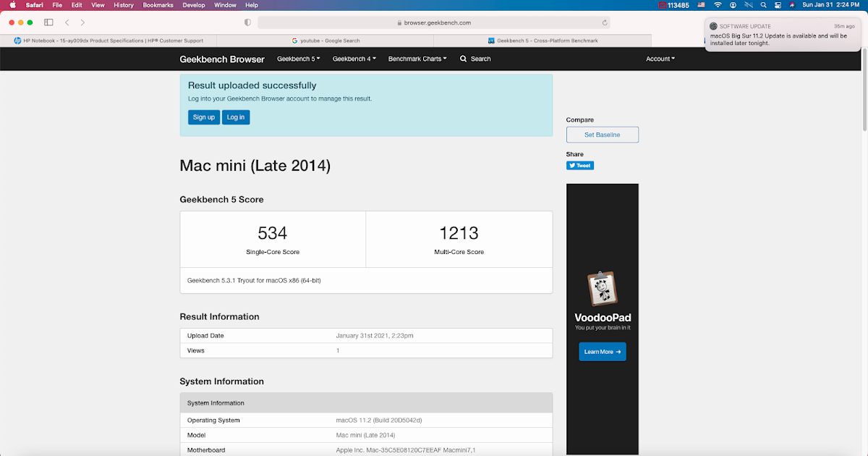Open the Bookmarks menu
This screenshot has height=456, width=868.
tap(158, 5)
